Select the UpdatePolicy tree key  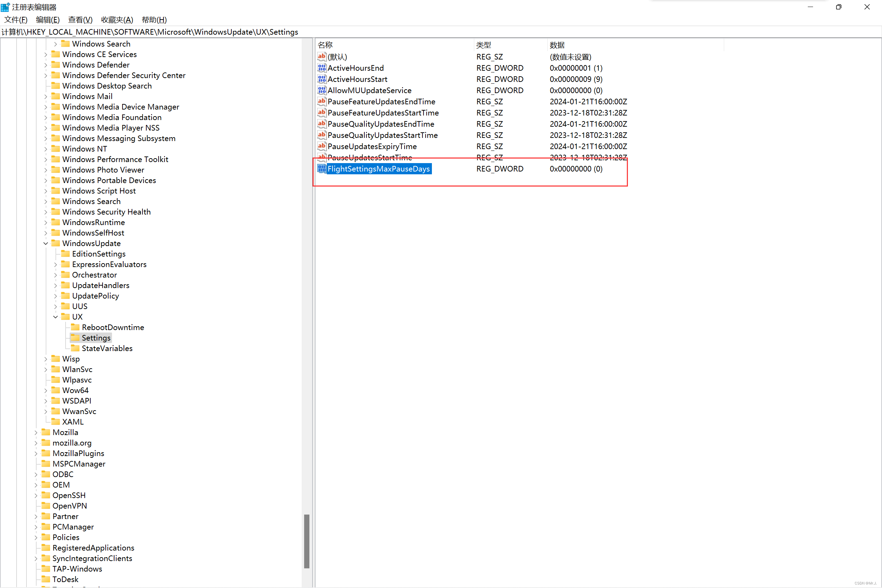click(x=95, y=296)
